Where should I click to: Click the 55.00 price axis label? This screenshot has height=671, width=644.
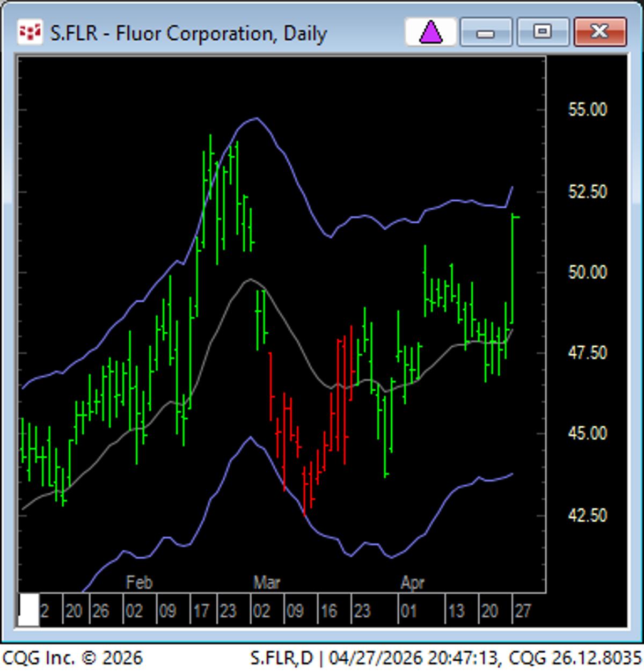tap(588, 110)
